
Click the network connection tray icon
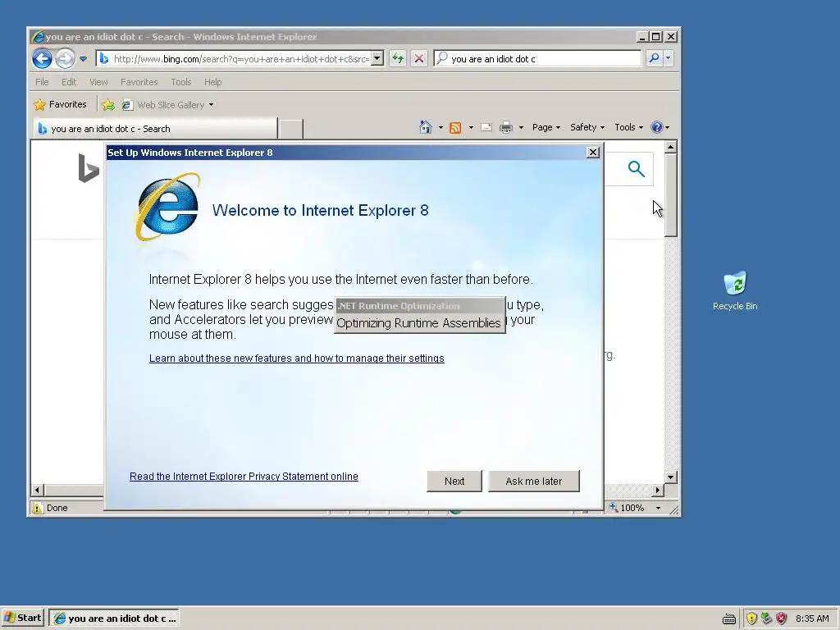click(767, 619)
